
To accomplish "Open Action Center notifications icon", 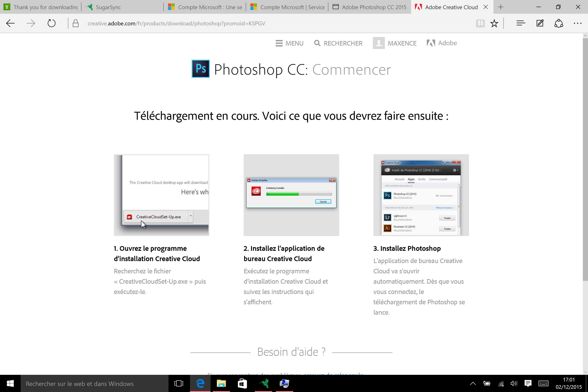I will pos(528,383).
